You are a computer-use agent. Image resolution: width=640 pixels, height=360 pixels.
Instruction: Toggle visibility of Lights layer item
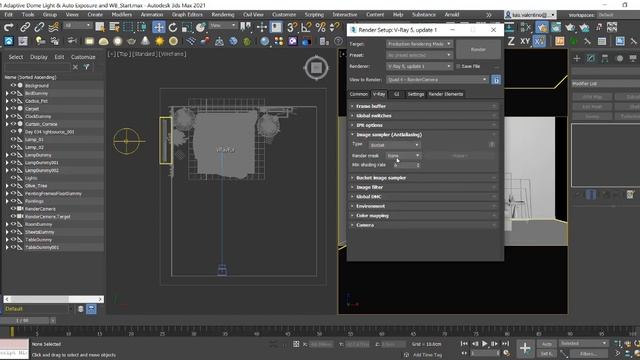[x=13, y=178]
